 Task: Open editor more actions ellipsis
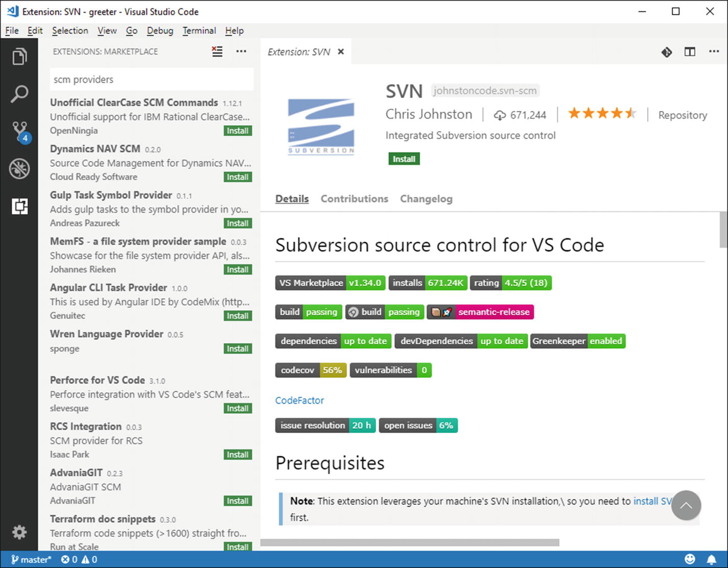(714, 51)
